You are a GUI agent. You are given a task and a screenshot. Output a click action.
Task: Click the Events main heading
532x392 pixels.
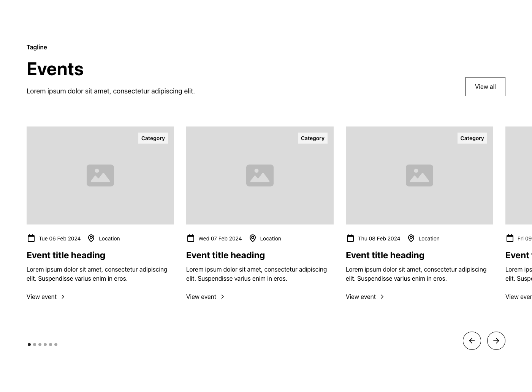55,69
